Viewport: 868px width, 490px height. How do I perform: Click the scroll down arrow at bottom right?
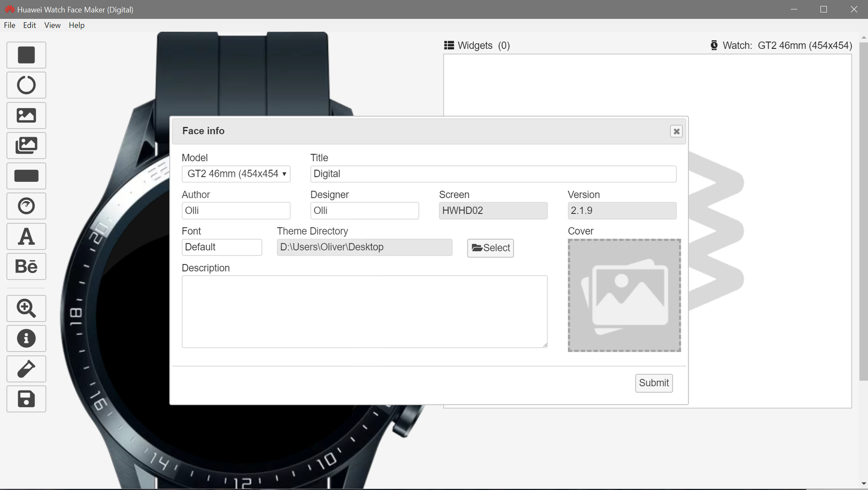[863, 485]
